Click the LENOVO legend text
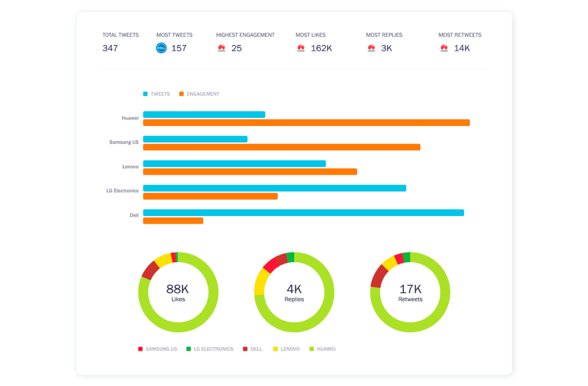Screen dimensions: 588x386 click(290, 349)
